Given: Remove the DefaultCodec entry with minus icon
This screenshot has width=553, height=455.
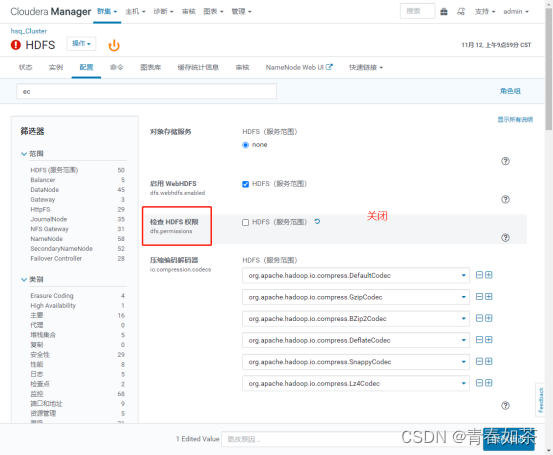Looking at the screenshot, I should tap(479, 275).
